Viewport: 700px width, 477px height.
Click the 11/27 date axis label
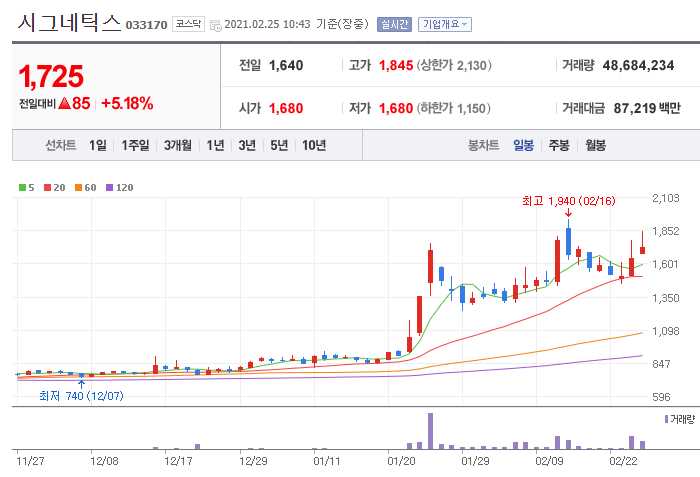click(30, 461)
